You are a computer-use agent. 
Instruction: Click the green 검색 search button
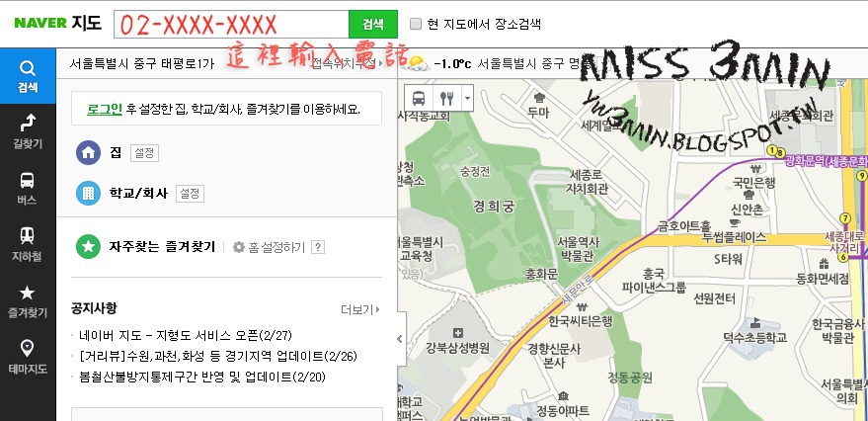[373, 24]
